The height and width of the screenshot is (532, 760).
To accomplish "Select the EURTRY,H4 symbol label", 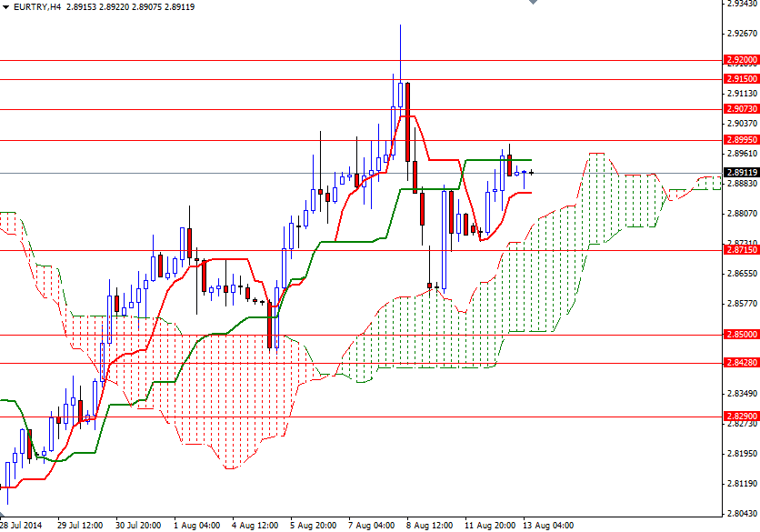I will click(x=39, y=5).
